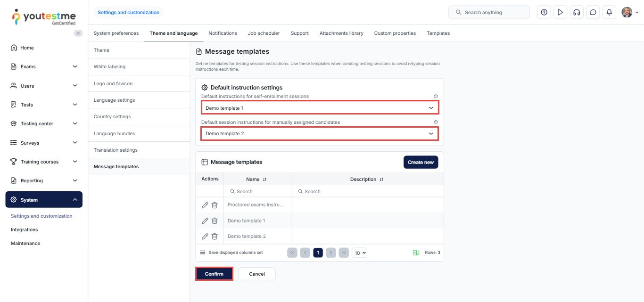Open the play tutorial video icon
This screenshot has height=302, width=644.
click(x=560, y=12)
